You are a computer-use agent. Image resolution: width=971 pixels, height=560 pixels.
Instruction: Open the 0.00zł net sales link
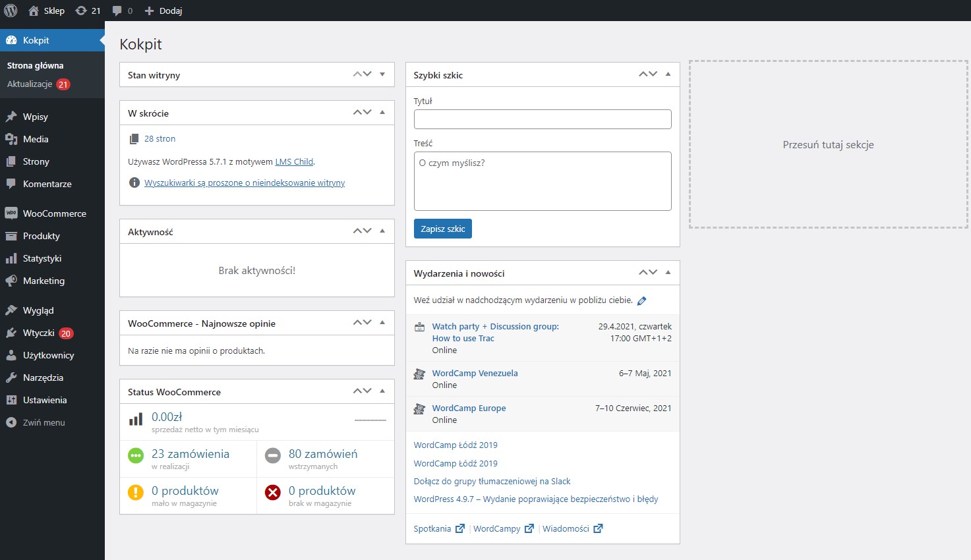point(167,417)
